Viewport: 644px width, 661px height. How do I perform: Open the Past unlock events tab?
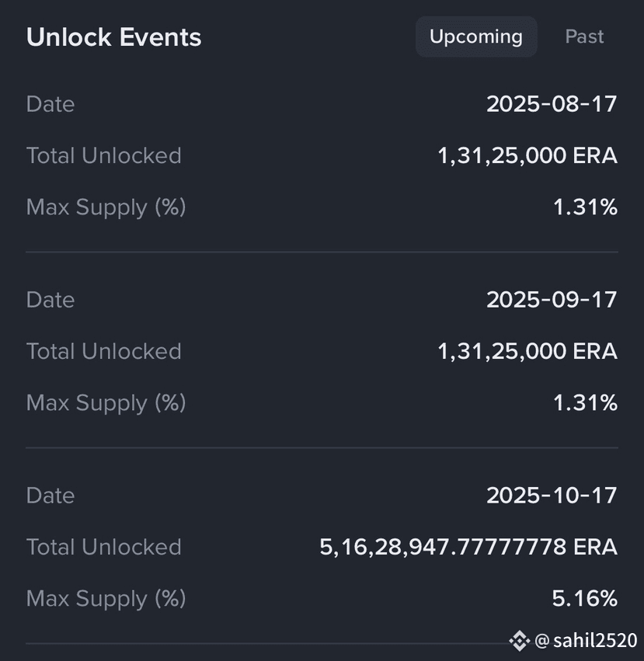584,37
